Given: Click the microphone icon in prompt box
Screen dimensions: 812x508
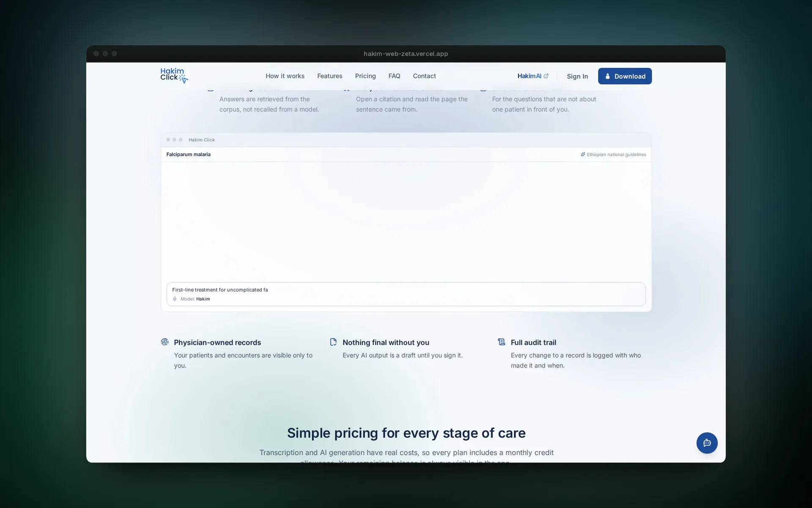Looking at the screenshot, I should (175, 299).
